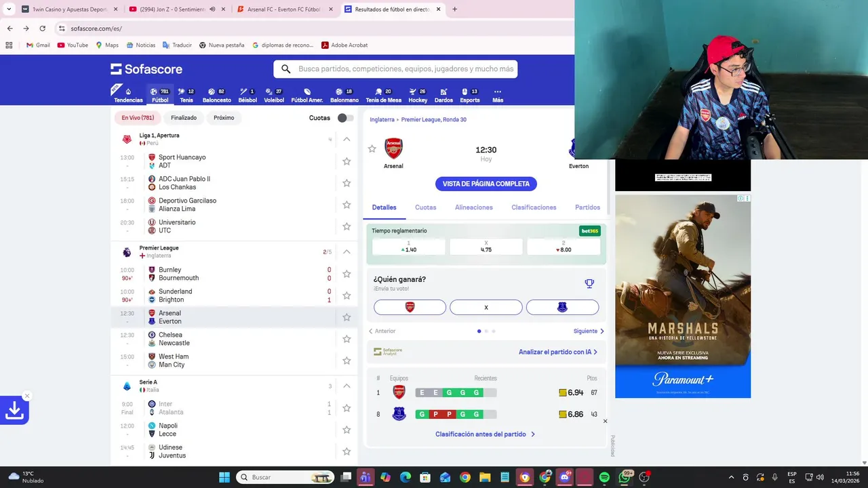Vote for Arsenal to win
Screen dimensions: 868x488
click(x=410, y=307)
